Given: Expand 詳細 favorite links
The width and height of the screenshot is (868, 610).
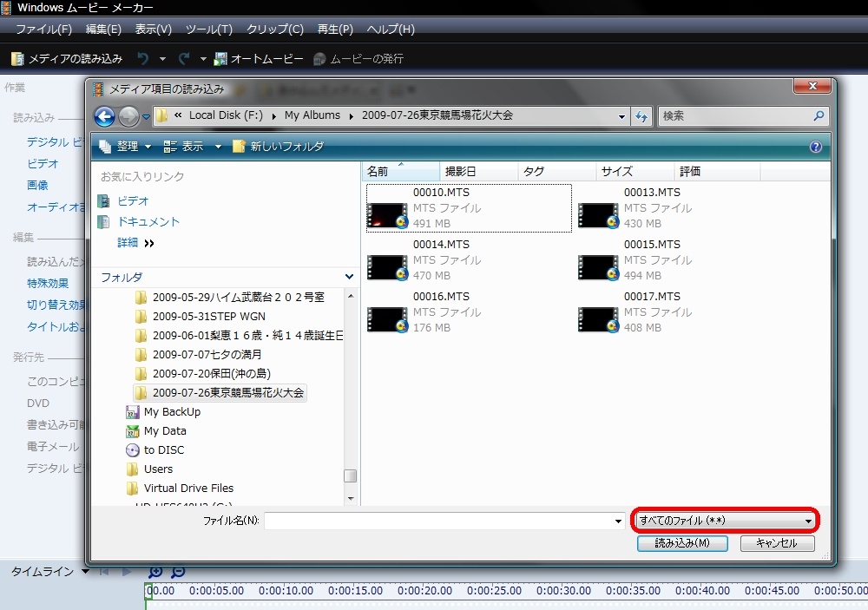Looking at the screenshot, I should pos(135,242).
